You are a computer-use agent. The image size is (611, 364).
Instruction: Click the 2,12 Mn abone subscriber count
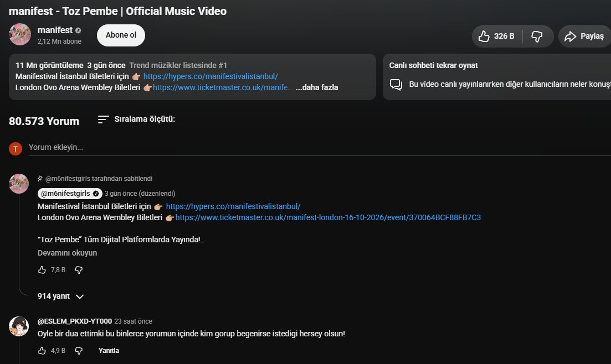[x=59, y=41]
